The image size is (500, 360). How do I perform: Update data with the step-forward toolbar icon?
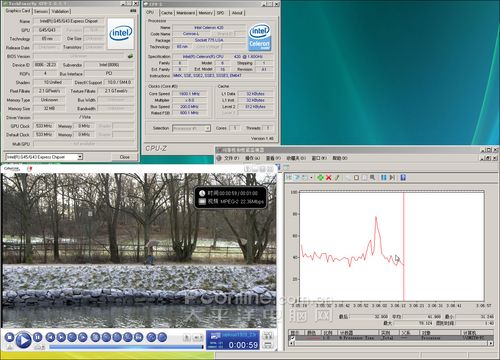coord(392,178)
